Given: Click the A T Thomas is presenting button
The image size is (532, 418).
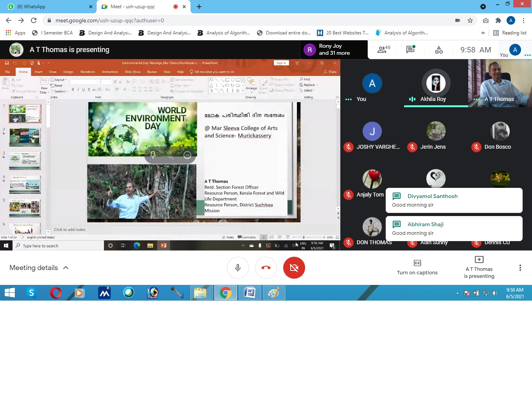Looking at the screenshot, I should pyautogui.click(x=479, y=267).
